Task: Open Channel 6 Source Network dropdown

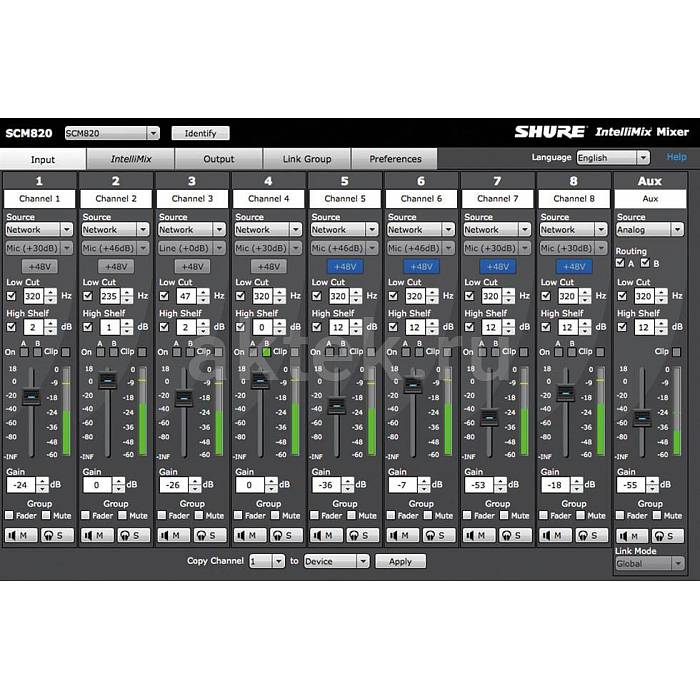Action: click(421, 229)
